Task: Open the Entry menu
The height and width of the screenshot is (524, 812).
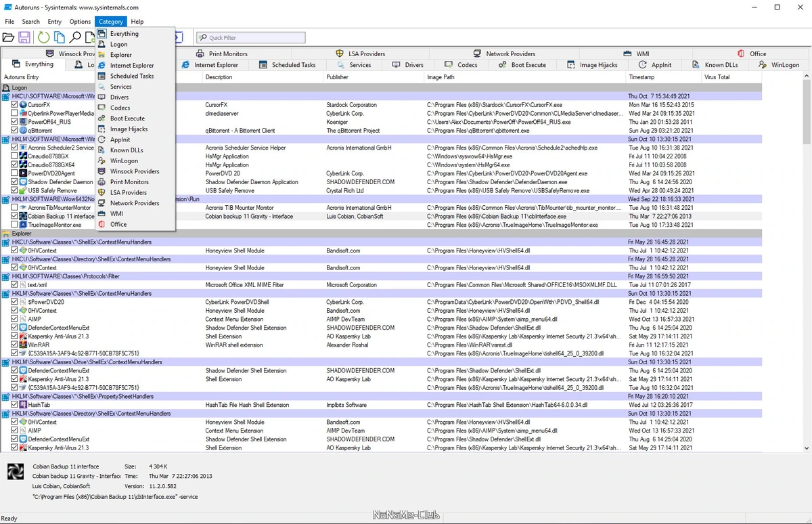Action: [55, 22]
